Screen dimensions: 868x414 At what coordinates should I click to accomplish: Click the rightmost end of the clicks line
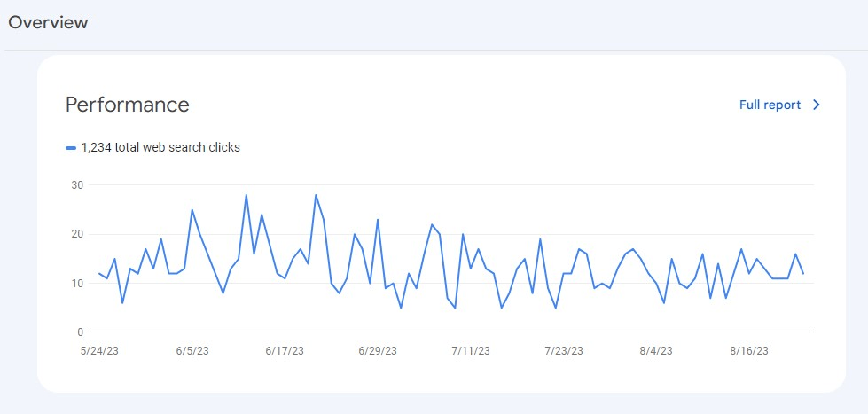[x=803, y=273]
